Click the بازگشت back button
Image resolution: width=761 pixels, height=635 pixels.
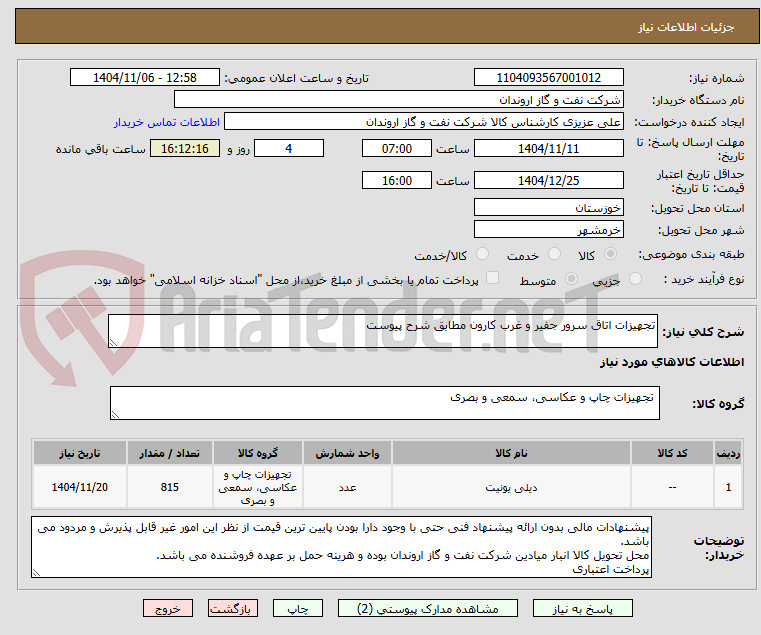(x=233, y=608)
